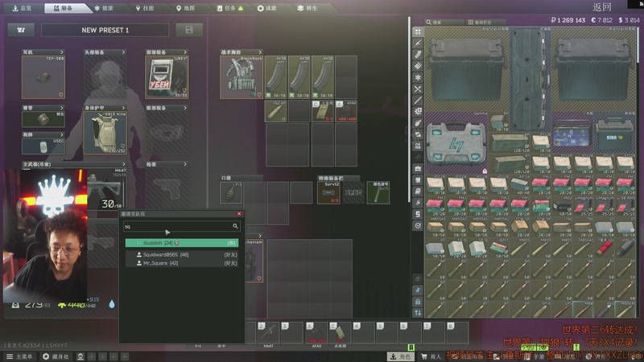Expand the 战术胸挂 tactical rig header
This screenshot has height=362, width=644.
click(241, 52)
